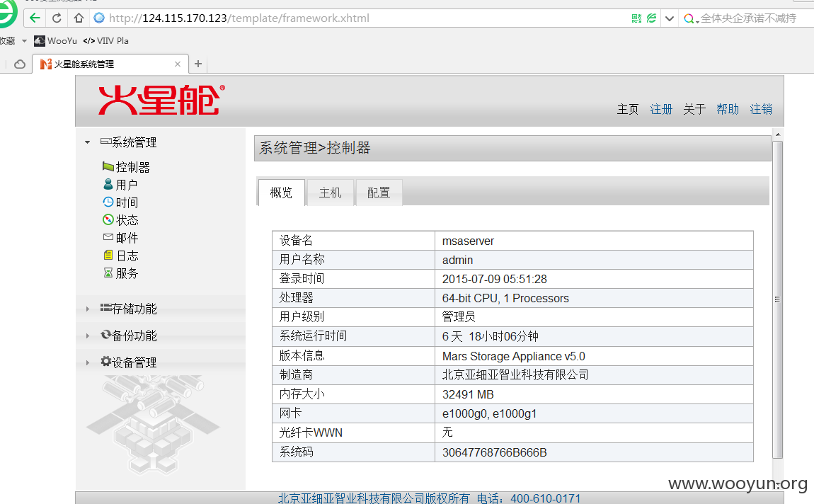Expand the 存储功能 section arrow
Screen dimensions: 814x504
click(87, 309)
